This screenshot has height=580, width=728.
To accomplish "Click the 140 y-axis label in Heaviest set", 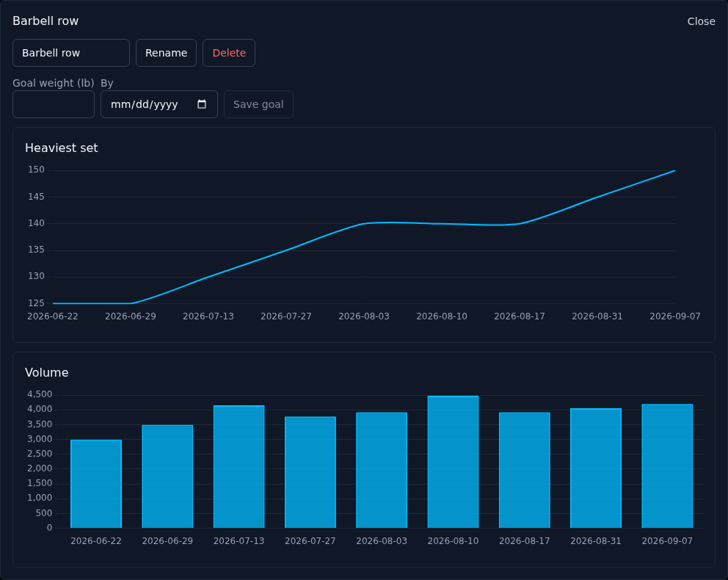I will (x=36, y=223).
